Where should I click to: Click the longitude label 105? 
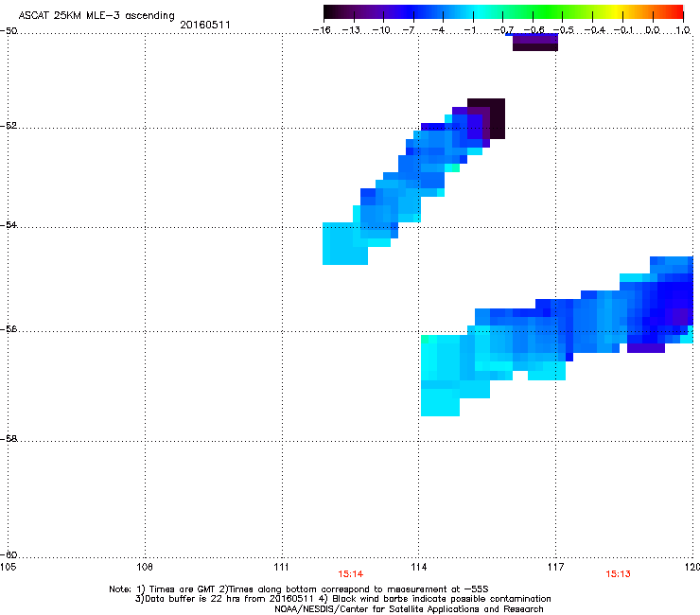(x=8, y=567)
